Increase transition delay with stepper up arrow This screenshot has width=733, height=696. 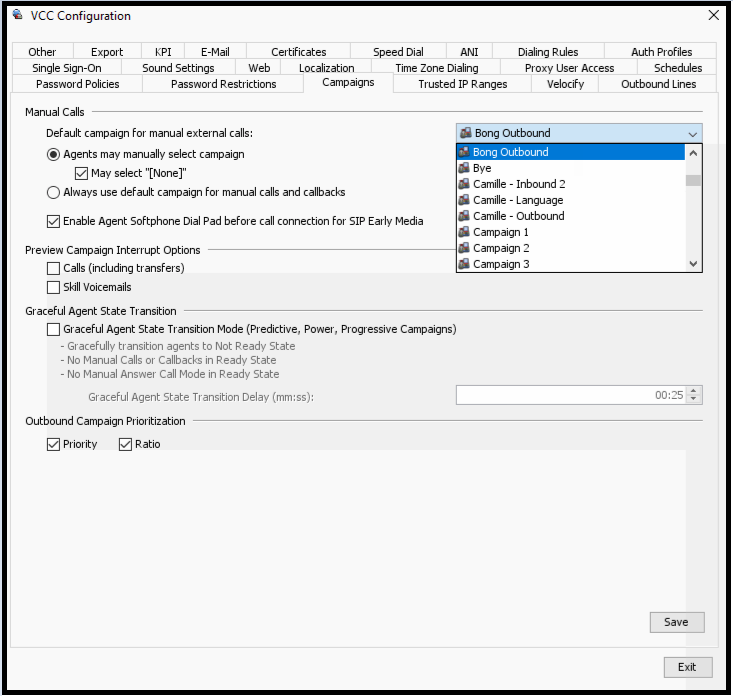694,391
